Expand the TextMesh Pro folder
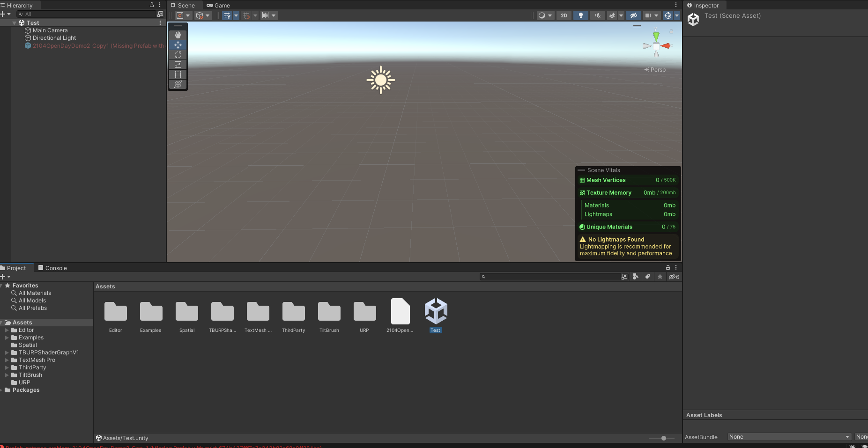The height and width of the screenshot is (448, 868). [7, 360]
